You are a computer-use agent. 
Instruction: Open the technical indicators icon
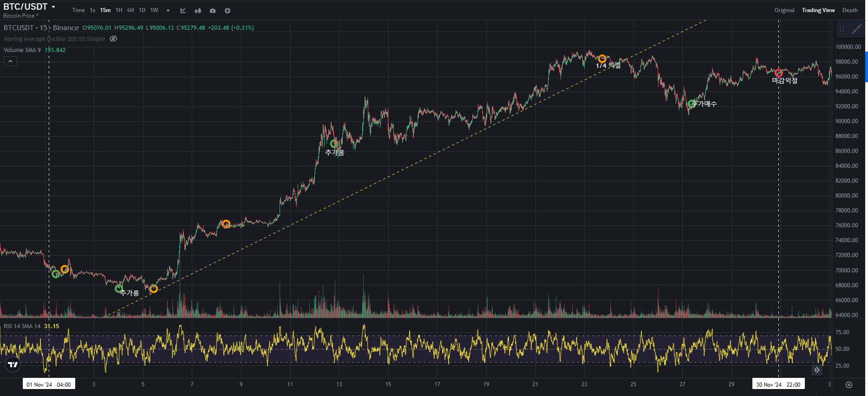[x=183, y=11]
